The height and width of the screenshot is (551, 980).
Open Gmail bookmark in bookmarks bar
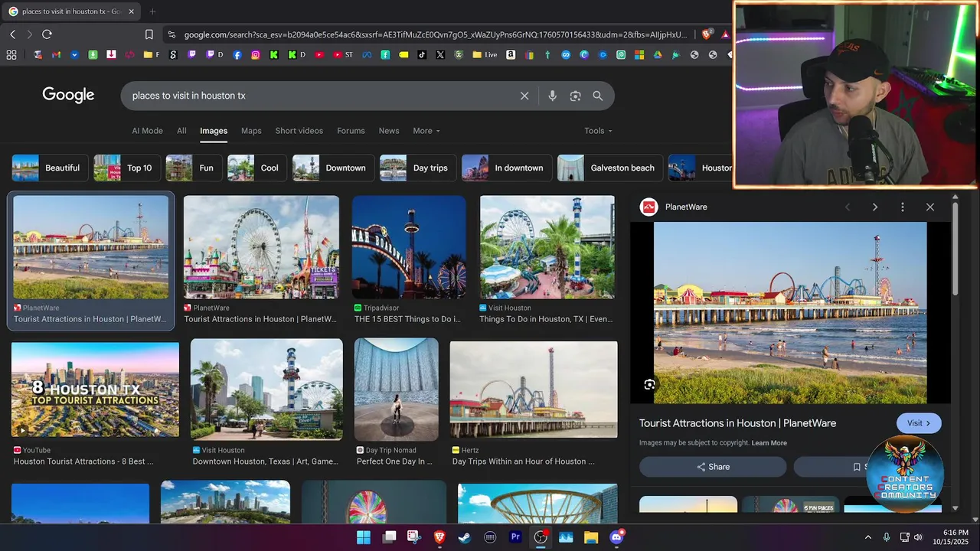(x=56, y=54)
